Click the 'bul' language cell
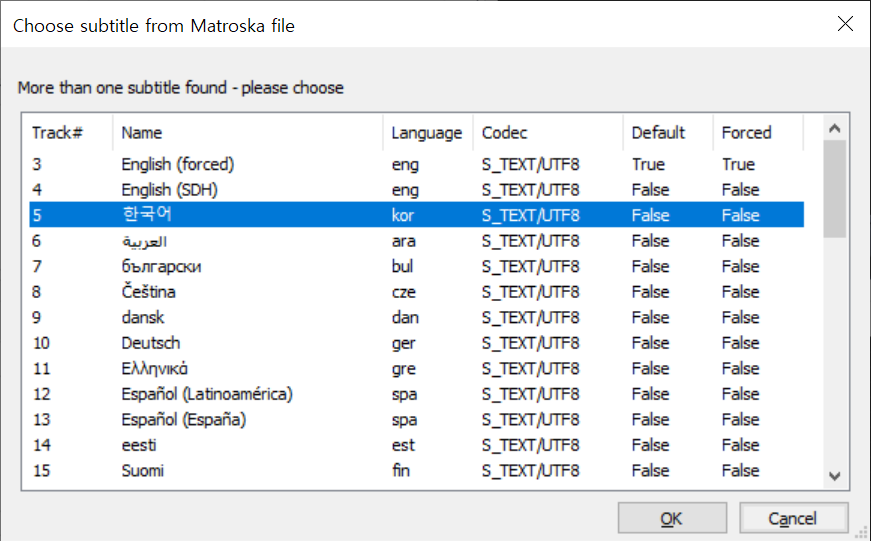The image size is (871, 541). 402,267
